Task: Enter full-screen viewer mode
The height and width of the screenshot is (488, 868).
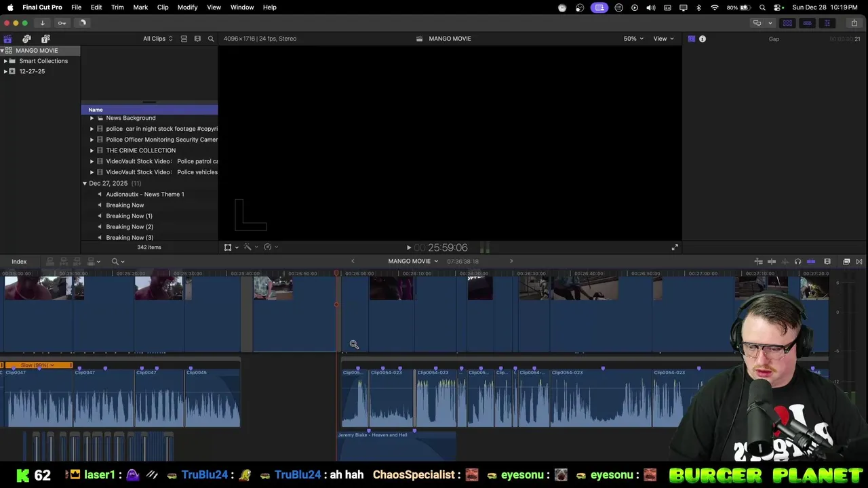Action: [675, 247]
